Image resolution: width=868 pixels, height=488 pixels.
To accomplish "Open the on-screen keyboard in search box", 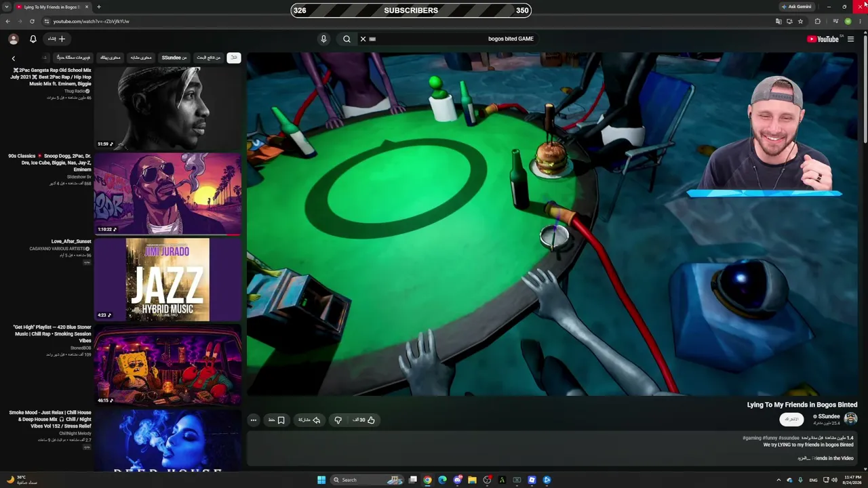I will tap(372, 39).
